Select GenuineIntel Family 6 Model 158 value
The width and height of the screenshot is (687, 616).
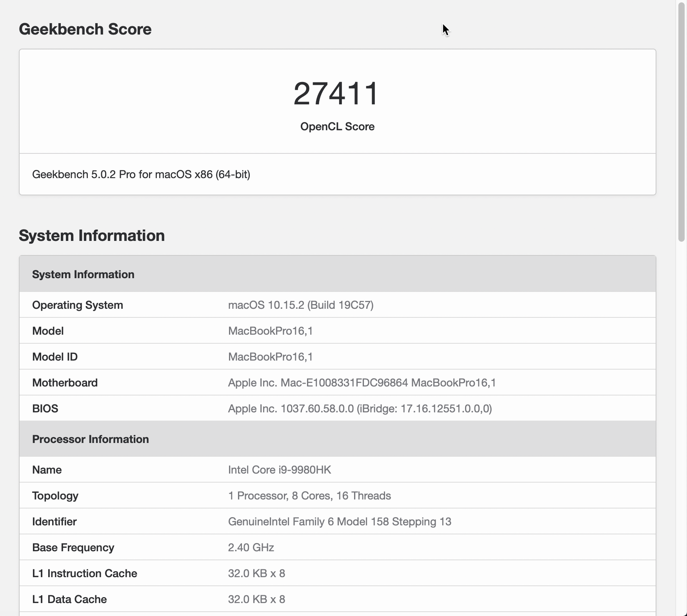click(x=340, y=521)
